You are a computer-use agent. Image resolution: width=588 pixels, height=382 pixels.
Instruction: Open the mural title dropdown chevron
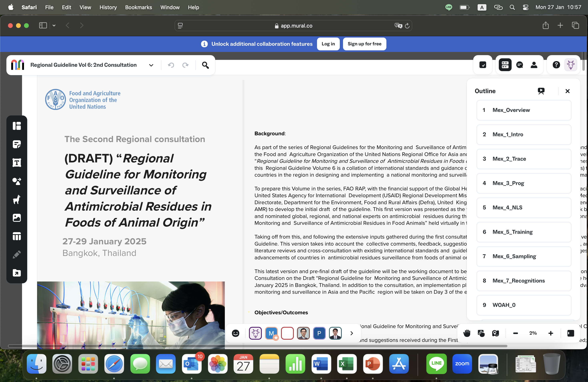pyautogui.click(x=151, y=65)
